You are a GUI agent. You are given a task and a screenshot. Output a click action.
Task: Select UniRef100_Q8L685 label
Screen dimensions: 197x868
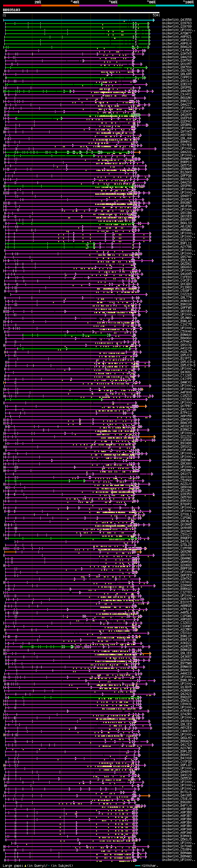coord(177,74)
